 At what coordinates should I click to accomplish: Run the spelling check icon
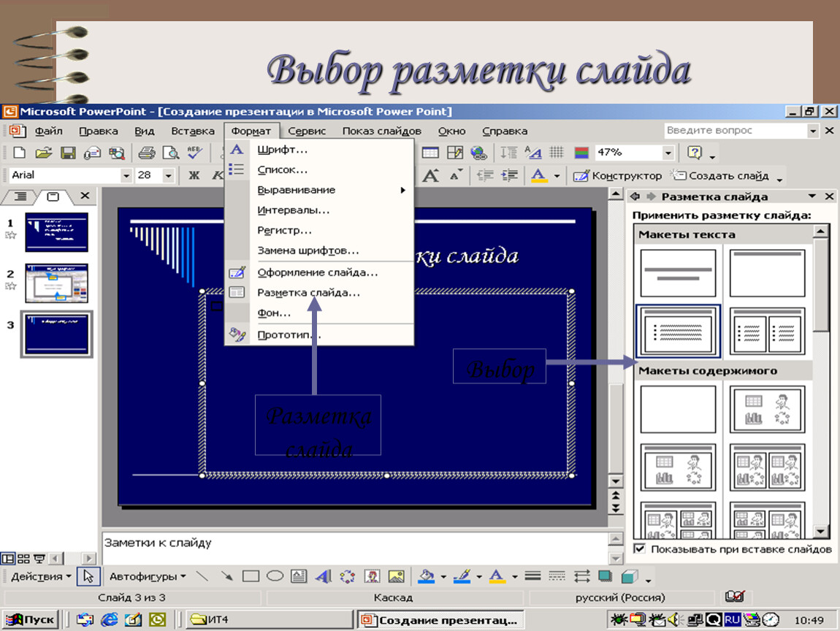click(194, 153)
